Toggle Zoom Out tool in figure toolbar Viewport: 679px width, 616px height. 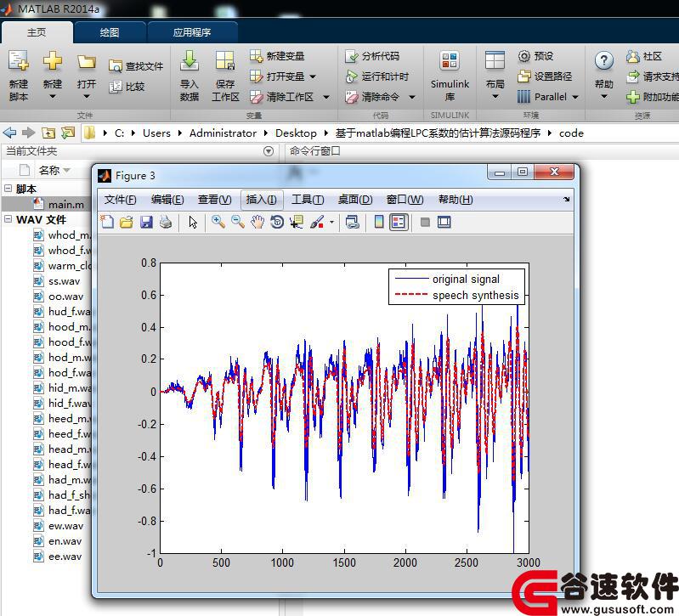(238, 222)
